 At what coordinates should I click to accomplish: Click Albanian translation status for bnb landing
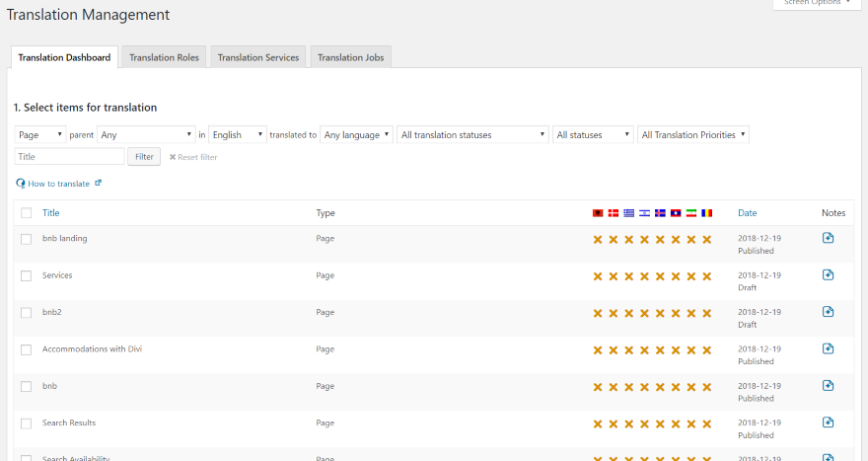point(597,240)
